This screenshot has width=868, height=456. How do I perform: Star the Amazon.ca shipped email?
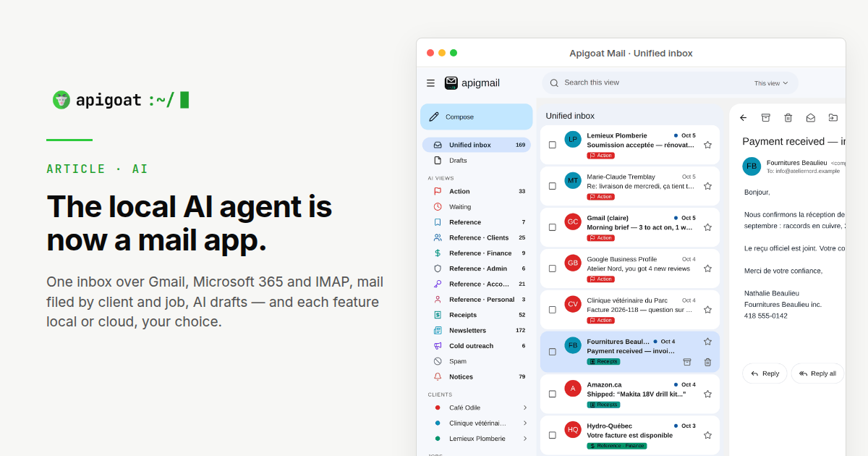[707, 394]
